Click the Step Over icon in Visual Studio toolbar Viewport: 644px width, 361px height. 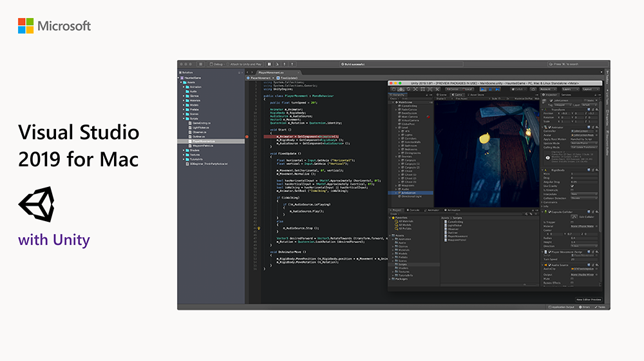click(277, 64)
